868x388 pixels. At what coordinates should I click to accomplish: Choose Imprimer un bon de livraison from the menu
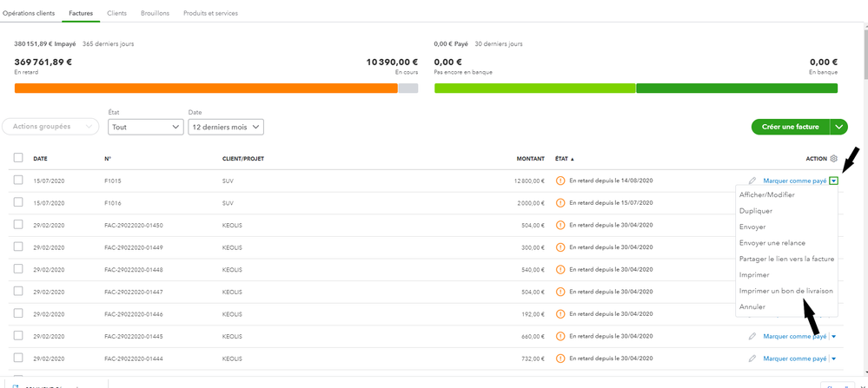pos(785,291)
